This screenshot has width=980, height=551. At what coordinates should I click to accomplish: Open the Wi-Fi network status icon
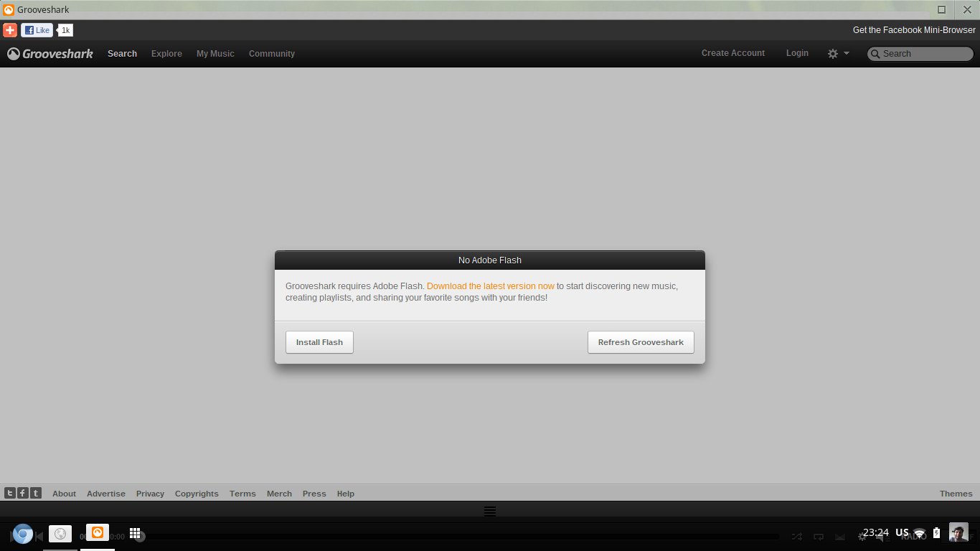click(x=920, y=533)
